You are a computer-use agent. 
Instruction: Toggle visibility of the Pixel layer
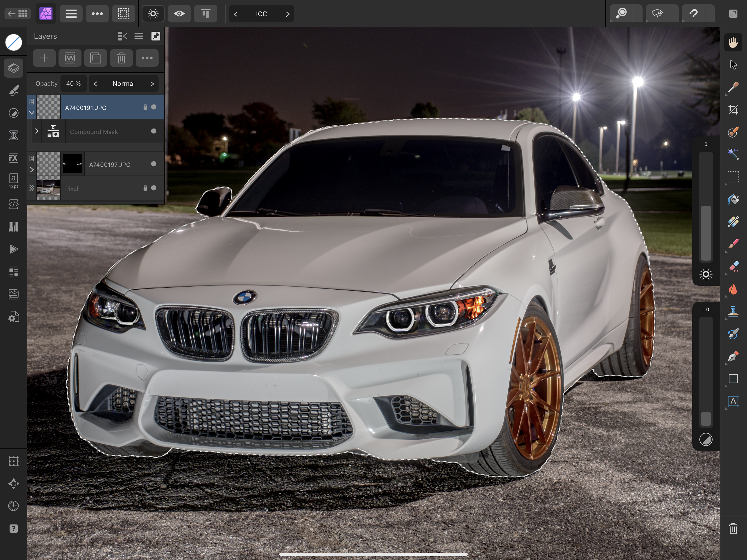click(154, 188)
